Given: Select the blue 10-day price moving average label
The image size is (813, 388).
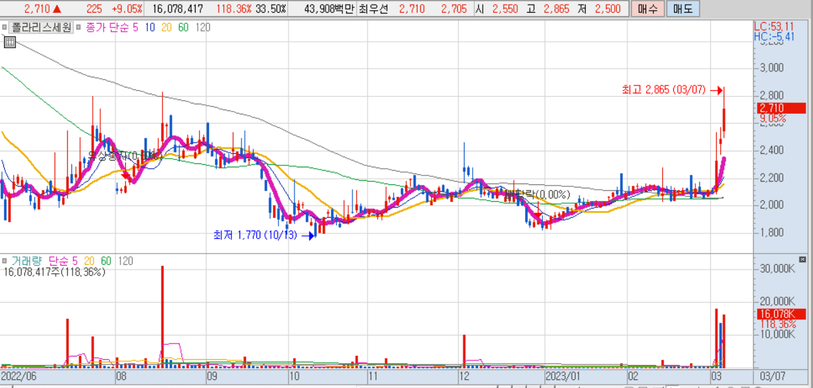Looking at the screenshot, I should (x=150, y=27).
